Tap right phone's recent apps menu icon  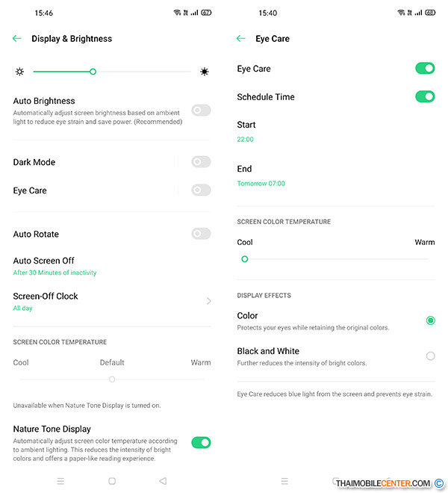click(x=284, y=481)
